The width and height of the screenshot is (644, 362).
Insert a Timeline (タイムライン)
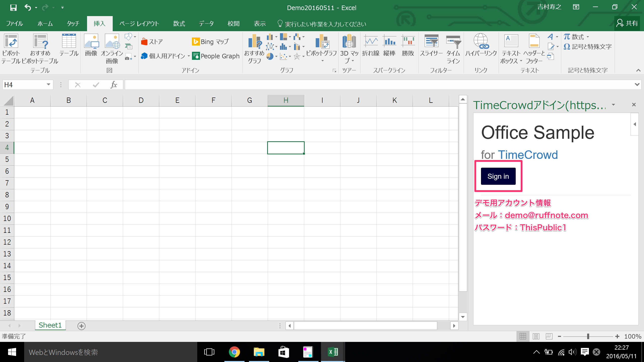(x=453, y=49)
